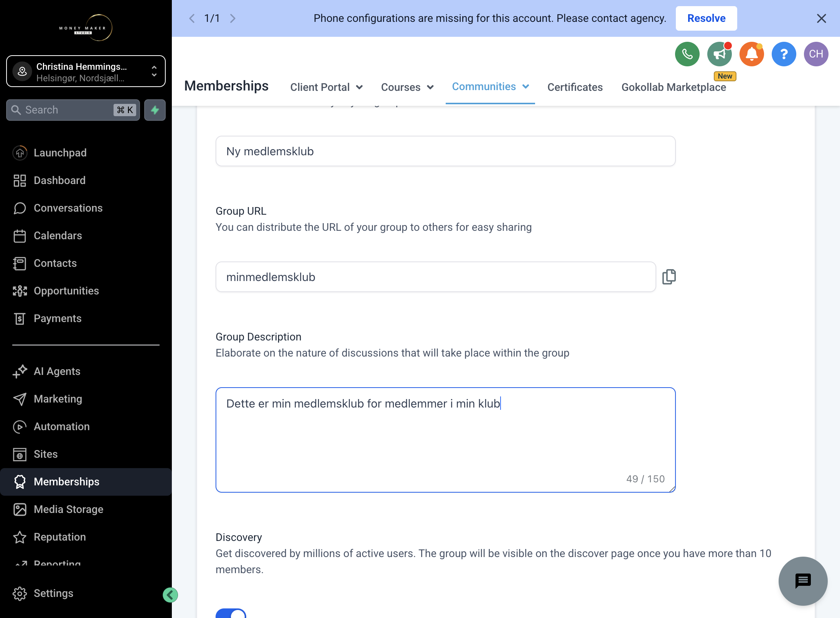Open the megaphone announcements icon
This screenshot has height=618, width=840.
click(x=719, y=54)
